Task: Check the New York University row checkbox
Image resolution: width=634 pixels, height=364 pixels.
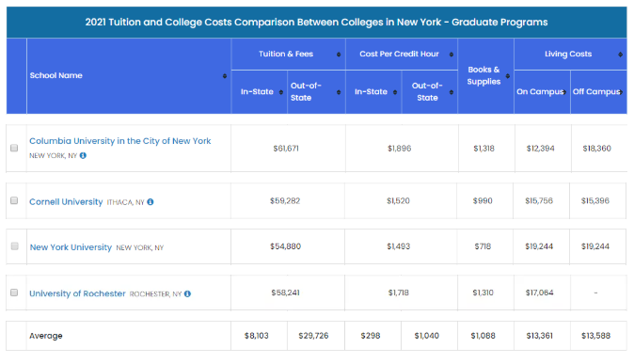Action: pyautogui.click(x=14, y=246)
